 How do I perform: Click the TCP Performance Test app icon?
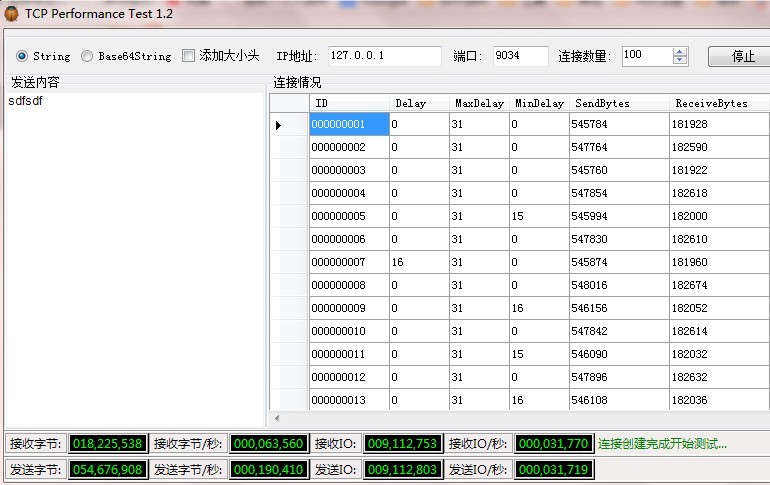11,14
